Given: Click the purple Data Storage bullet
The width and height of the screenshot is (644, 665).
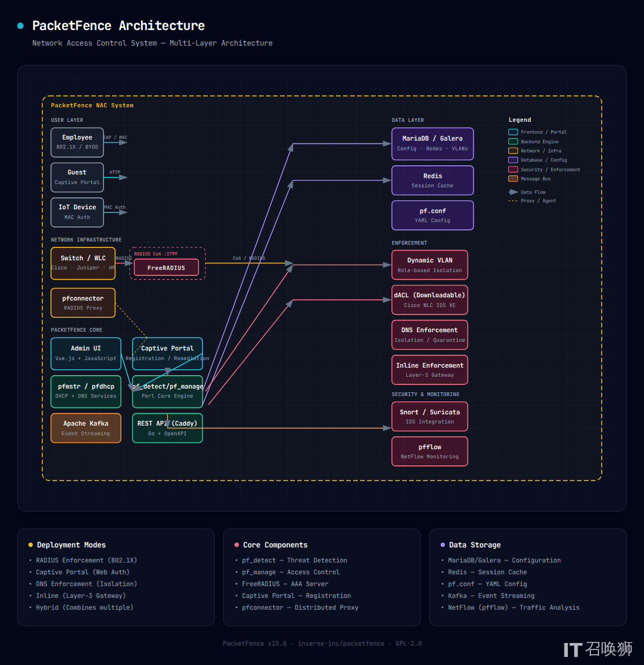Looking at the screenshot, I should [x=443, y=545].
